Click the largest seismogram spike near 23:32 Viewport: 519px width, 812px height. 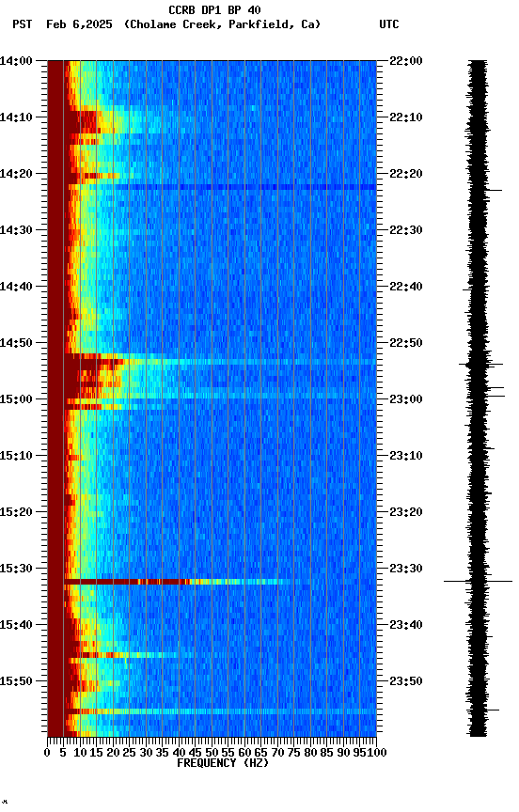(478, 582)
